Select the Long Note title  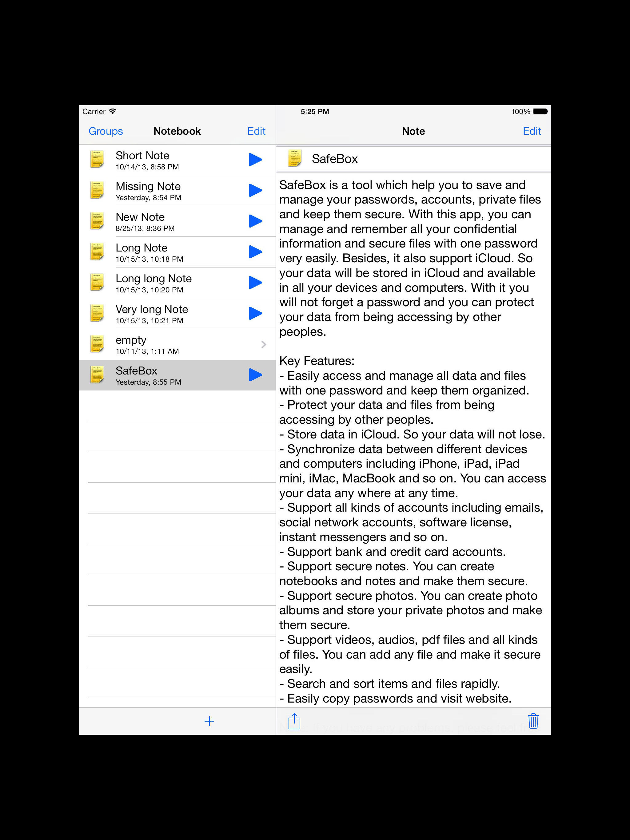tap(142, 248)
